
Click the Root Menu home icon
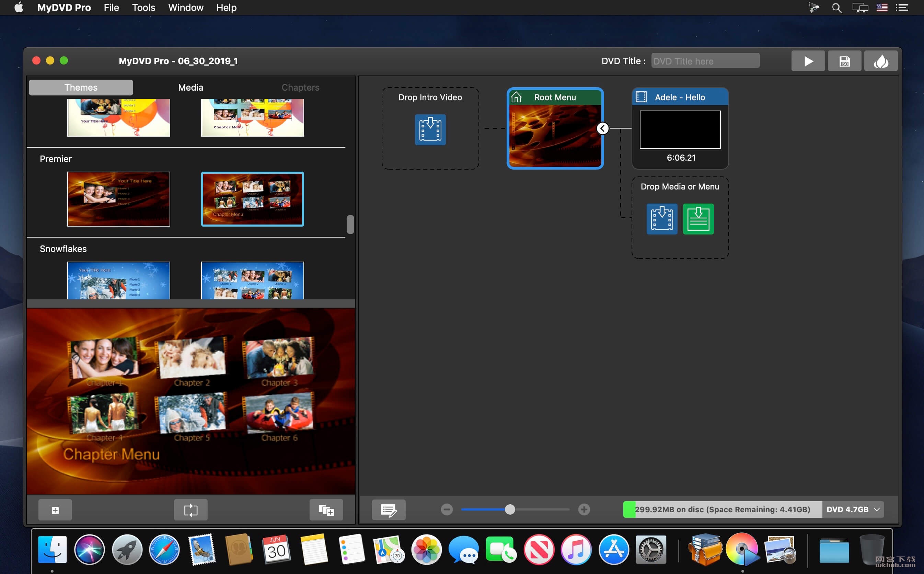coord(516,97)
